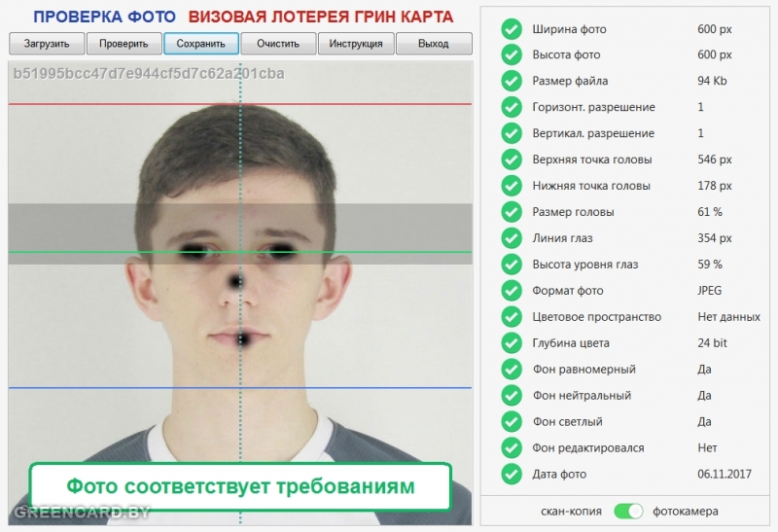
Task: Click green check icon beside Высота фото
Action: click(x=512, y=54)
